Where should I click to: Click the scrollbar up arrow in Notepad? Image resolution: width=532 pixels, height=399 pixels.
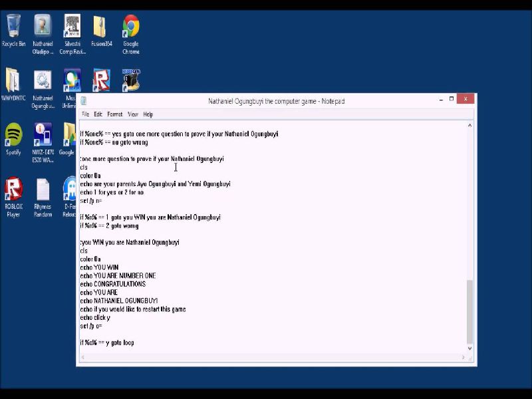tap(470, 125)
